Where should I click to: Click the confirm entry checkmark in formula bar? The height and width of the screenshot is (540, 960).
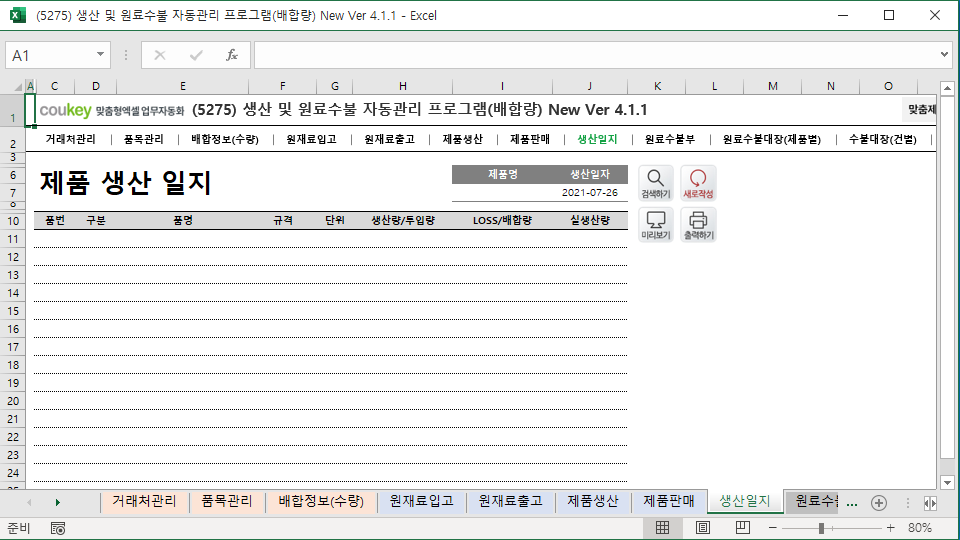click(x=196, y=55)
